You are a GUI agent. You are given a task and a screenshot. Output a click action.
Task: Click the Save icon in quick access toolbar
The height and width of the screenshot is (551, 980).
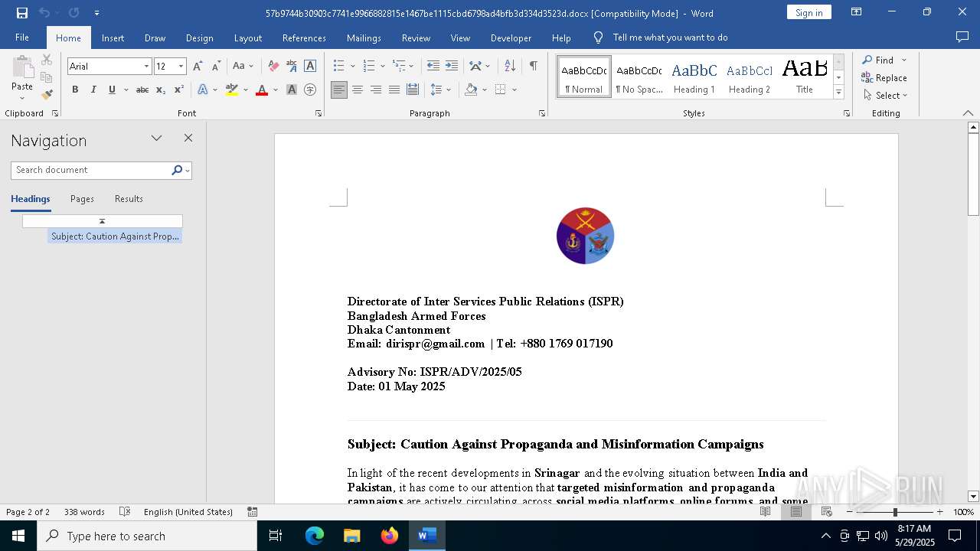[22, 13]
